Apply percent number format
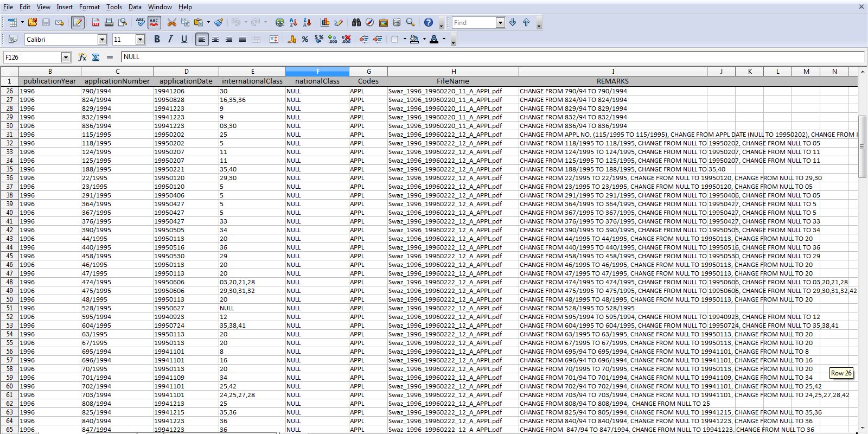Screen dimensions: 868x434 pyautogui.click(x=305, y=39)
